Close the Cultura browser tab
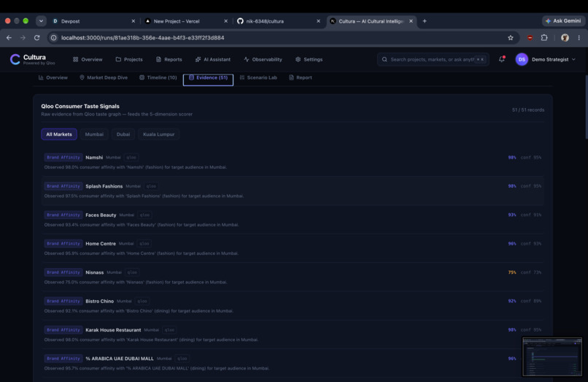The height and width of the screenshot is (382, 588). pyautogui.click(x=411, y=21)
